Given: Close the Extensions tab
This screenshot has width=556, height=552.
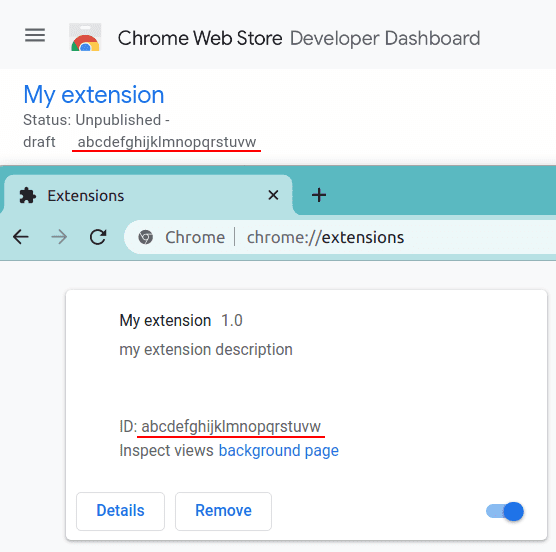Looking at the screenshot, I should [273, 195].
